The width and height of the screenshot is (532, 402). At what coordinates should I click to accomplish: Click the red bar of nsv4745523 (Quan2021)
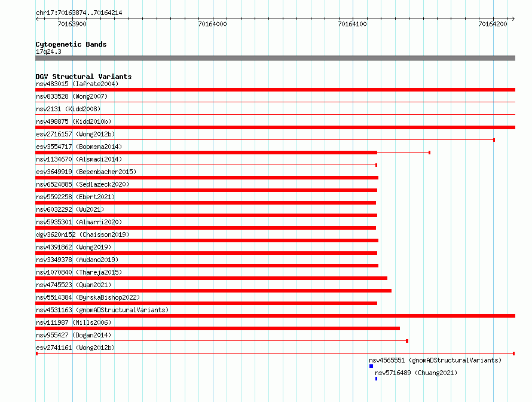click(x=213, y=291)
